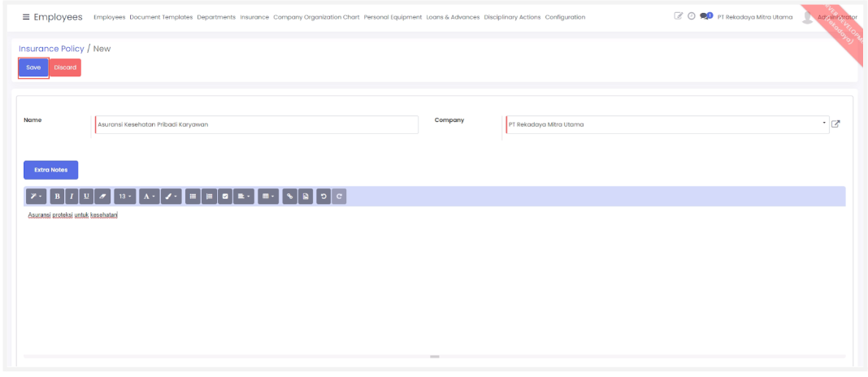Click the remove font style eraser icon
The width and height of the screenshot is (868, 377).
click(x=102, y=196)
